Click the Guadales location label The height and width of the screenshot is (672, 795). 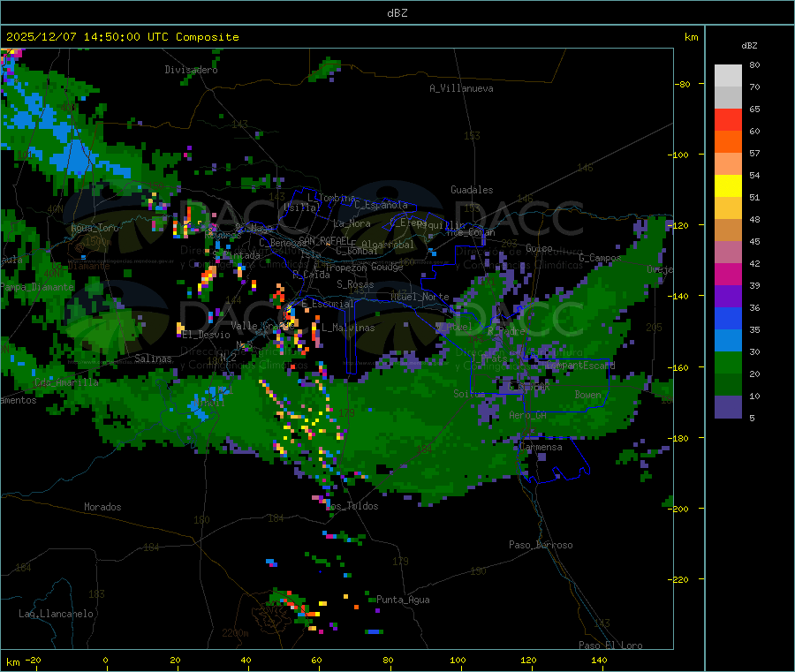click(x=472, y=190)
